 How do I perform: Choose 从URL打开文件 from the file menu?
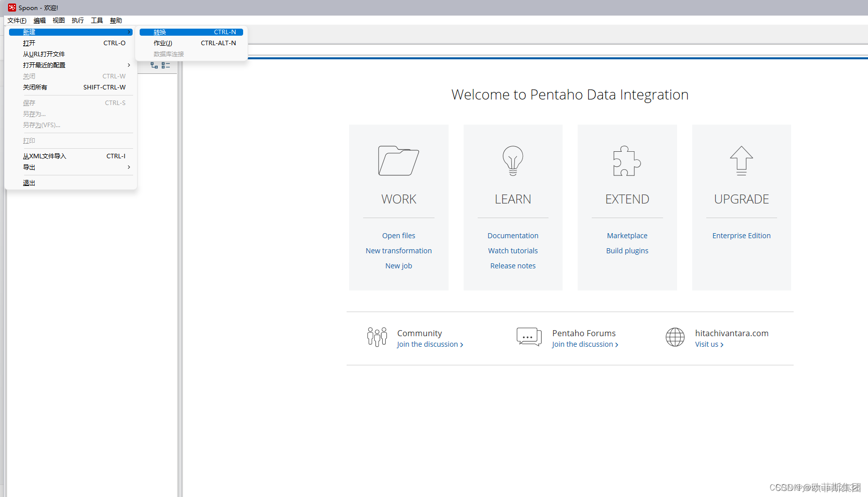(x=71, y=54)
